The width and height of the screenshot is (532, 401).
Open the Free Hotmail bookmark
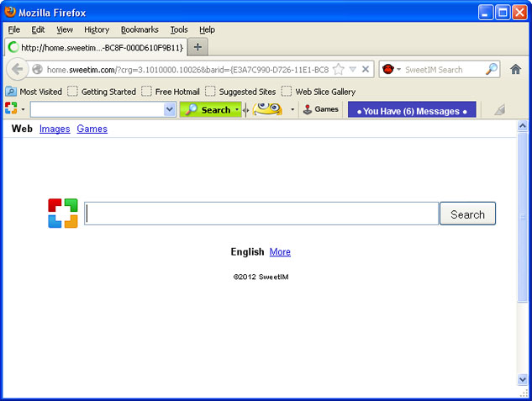pos(171,92)
